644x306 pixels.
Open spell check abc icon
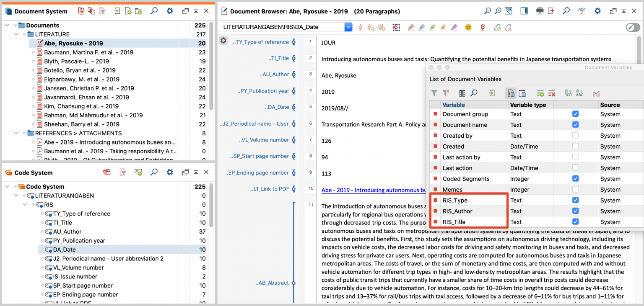tap(582, 11)
